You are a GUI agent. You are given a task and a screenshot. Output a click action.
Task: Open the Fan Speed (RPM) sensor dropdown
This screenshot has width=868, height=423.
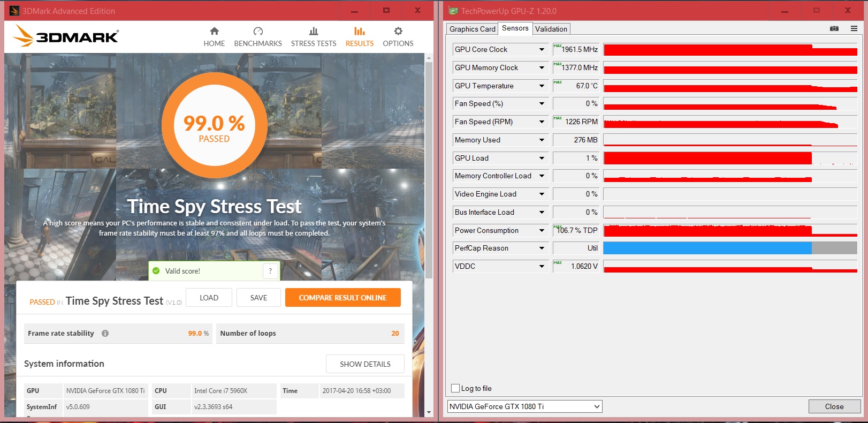[542, 122]
